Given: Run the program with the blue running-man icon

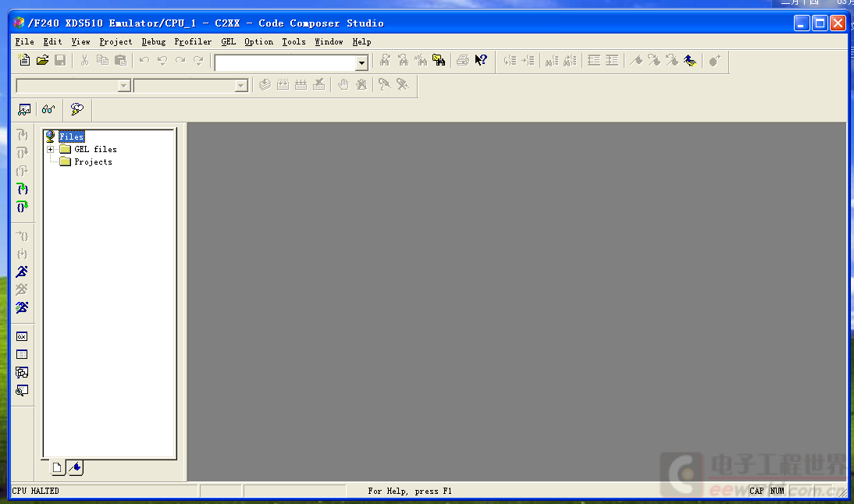Looking at the screenshot, I should coord(23,272).
